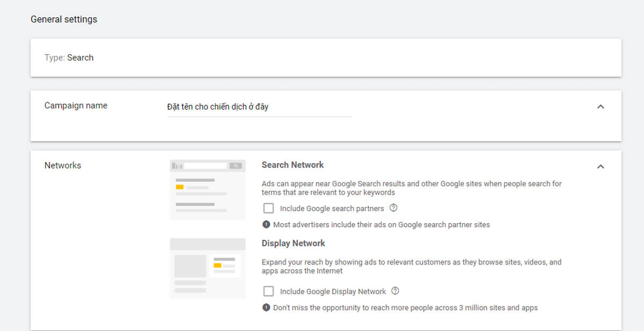Collapse the Campaign name section
This screenshot has height=331, width=644.
pyautogui.click(x=601, y=107)
